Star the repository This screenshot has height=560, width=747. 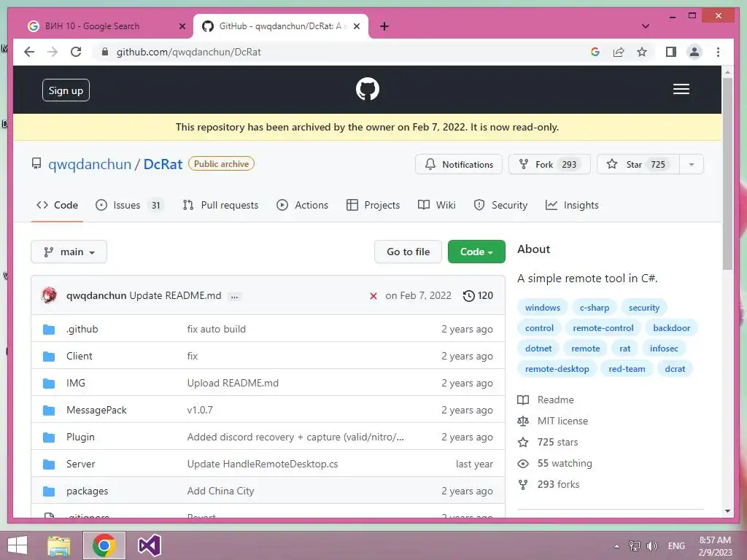pos(638,164)
